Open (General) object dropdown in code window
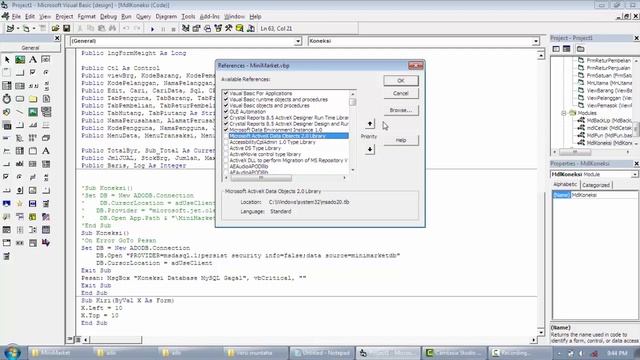640x360 pixels. point(298,41)
